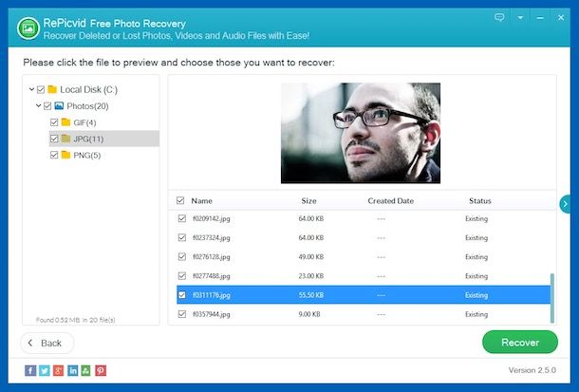Screen dimensions: 579x392
Task: Collapse the Photos(20) tree node
Action: tap(38, 106)
